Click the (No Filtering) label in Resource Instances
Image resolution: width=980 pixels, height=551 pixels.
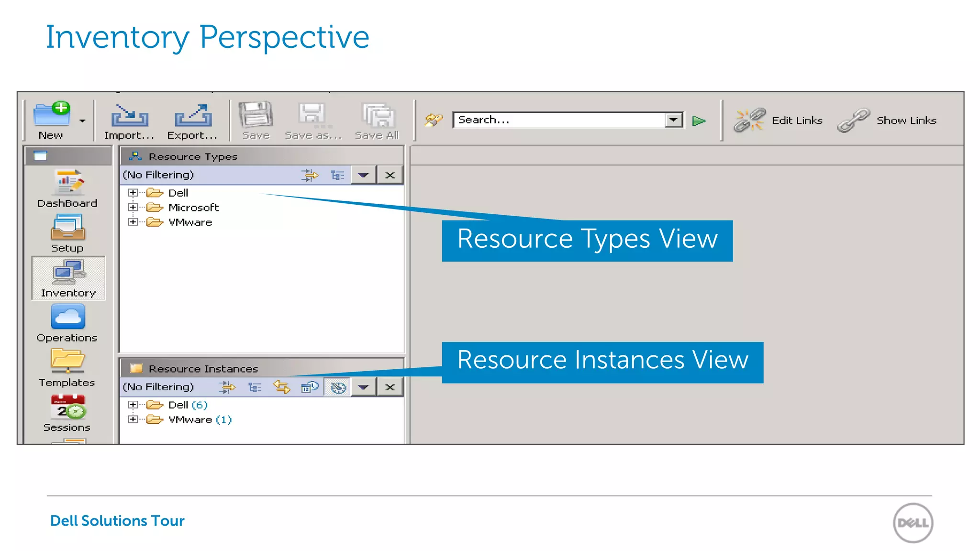[158, 387]
